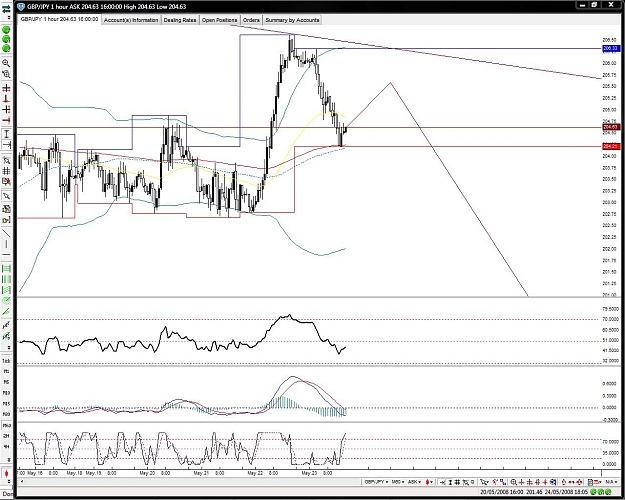Switch to the Tick timeframe
The height and width of the screenshot is (500, 625).
click(6, 361)
